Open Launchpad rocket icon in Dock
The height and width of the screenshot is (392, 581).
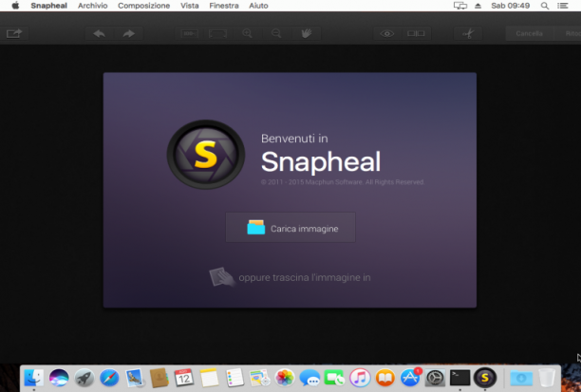pyautogui.click(x=84, y=378)
